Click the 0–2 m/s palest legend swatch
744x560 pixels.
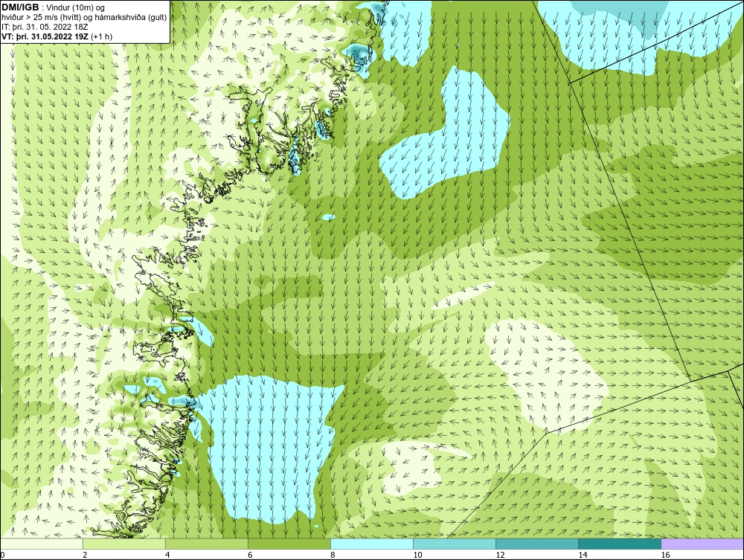click(41, 544)
